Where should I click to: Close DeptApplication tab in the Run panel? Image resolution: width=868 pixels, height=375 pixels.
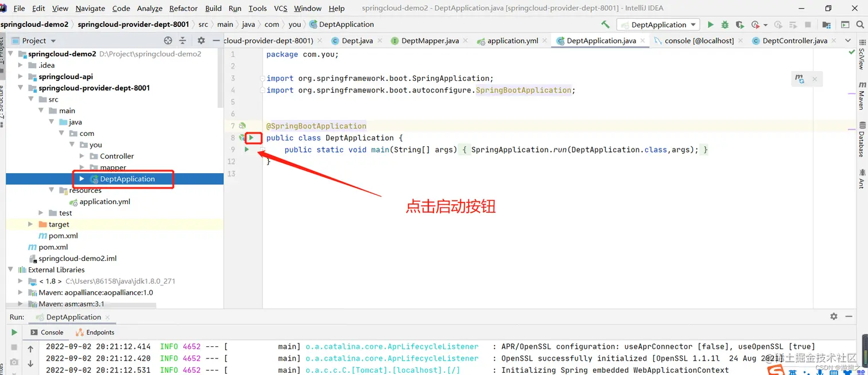click(x=107, y=317)
